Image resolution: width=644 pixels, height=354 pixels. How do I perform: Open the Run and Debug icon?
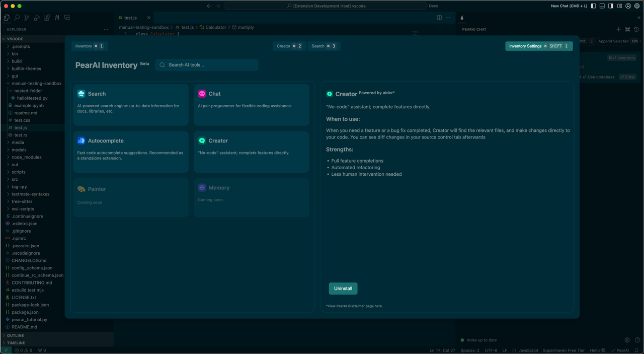click(x=37, y=18)
